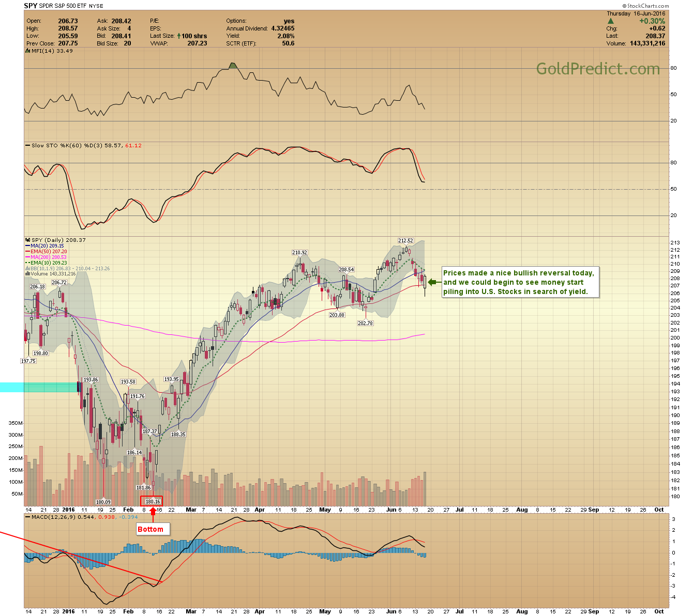Click the Chg value +0.62
Image resolution: width=693 pixels, height=616 pixels.
click(x=657, y=28)
